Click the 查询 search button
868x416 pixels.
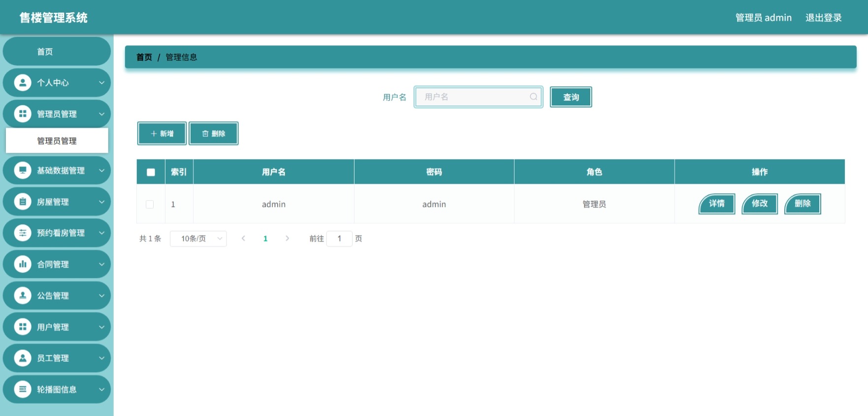point(571,97)
